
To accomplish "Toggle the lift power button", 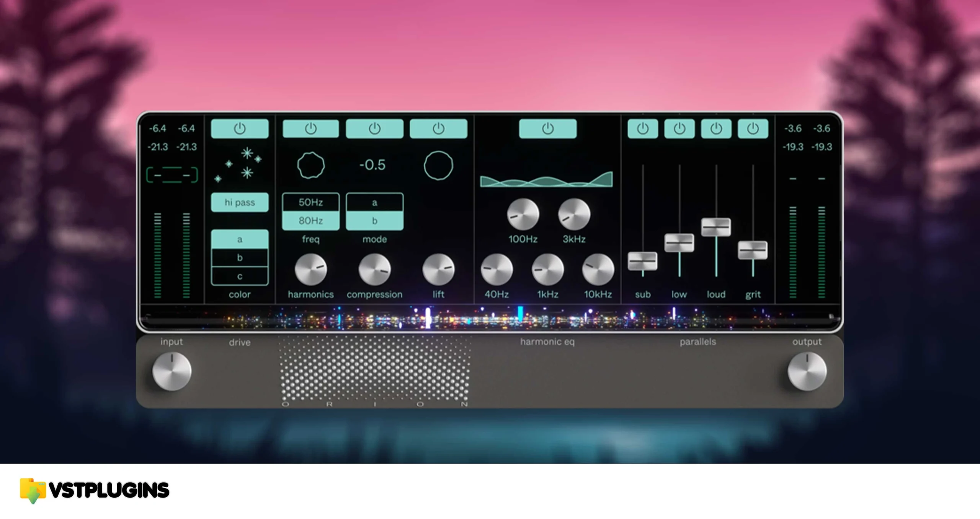I will click(x=438, y=129).
